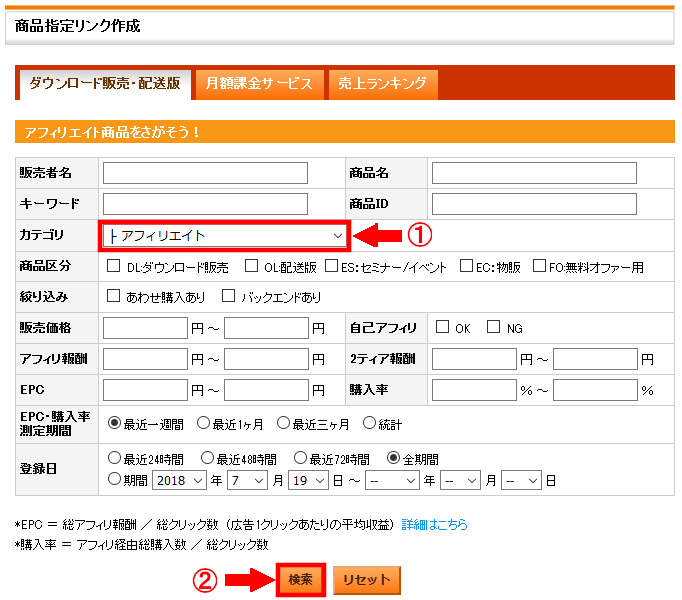Select 最近三ヶ月 measurement period
Image resolution: width=682 pixels, height=600 pixels.
point(283,423)
